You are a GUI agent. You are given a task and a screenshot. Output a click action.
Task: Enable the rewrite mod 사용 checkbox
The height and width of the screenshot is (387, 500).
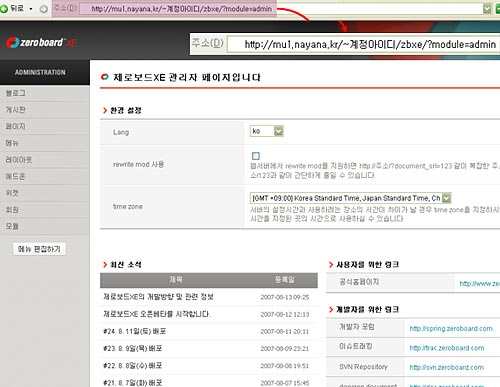[x=256, y=156]
